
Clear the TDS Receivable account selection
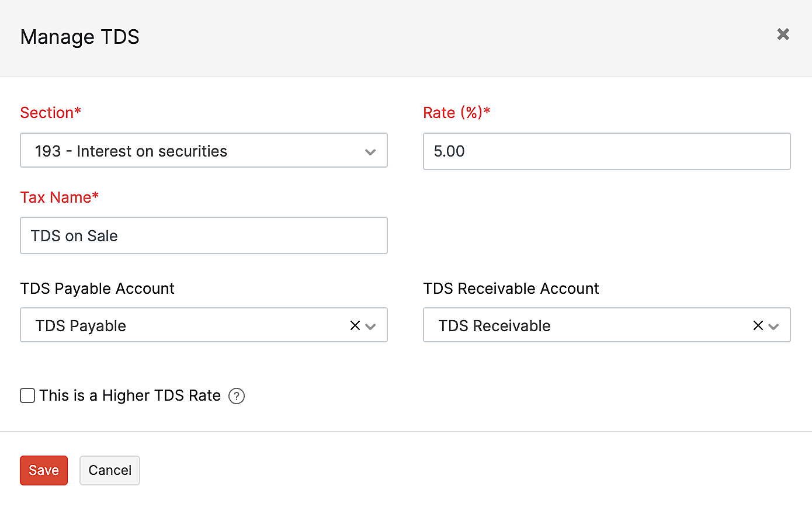coord(758,325)
